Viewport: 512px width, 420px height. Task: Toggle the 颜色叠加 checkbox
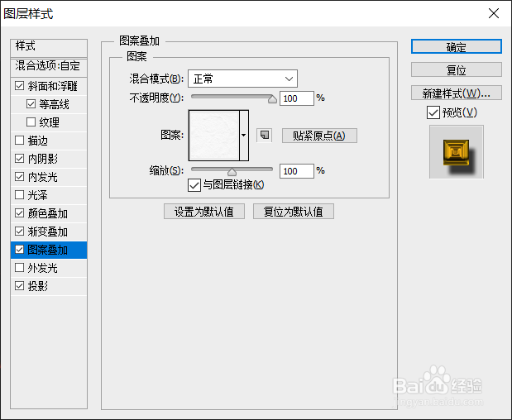[20, 213]
